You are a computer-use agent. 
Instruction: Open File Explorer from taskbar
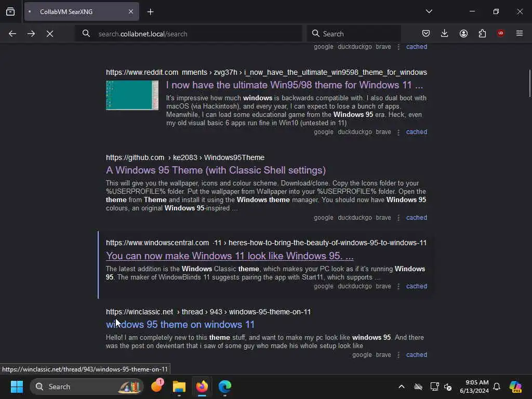click(x=179, y=387)
